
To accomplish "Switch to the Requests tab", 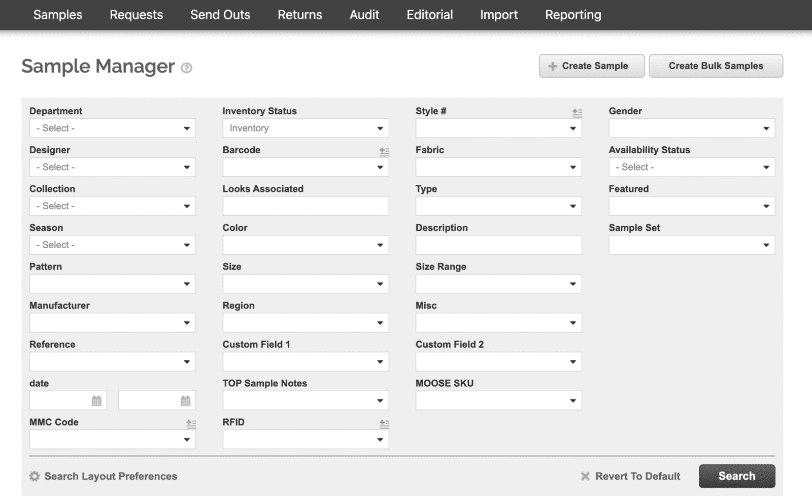I will tap(136, 15).
